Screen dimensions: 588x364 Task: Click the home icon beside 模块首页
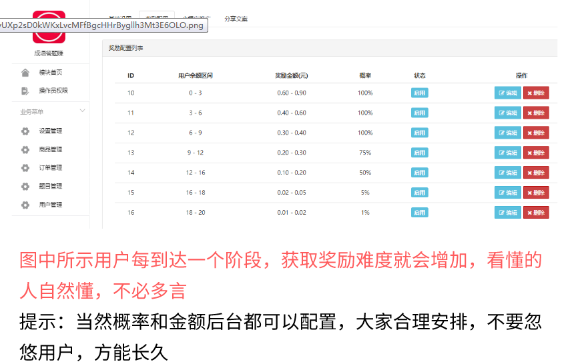pyautogui.click(x=25, y=73)
